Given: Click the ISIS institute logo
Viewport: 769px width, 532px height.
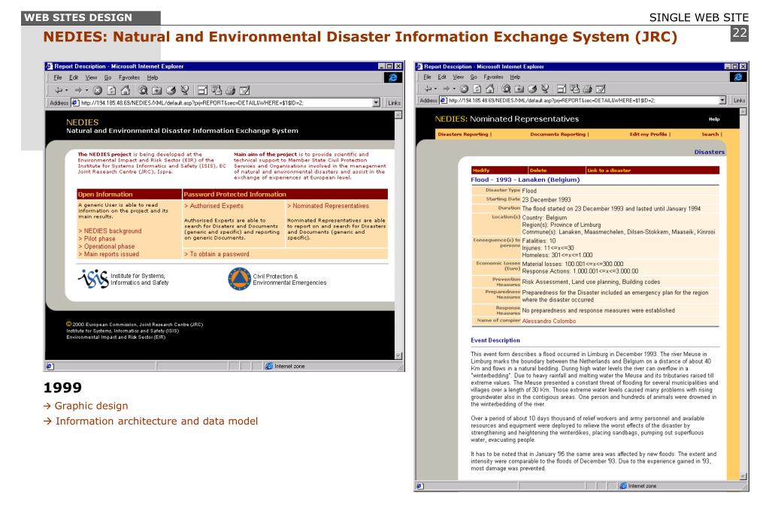Looking at the screenshot, I should [93, 279].
